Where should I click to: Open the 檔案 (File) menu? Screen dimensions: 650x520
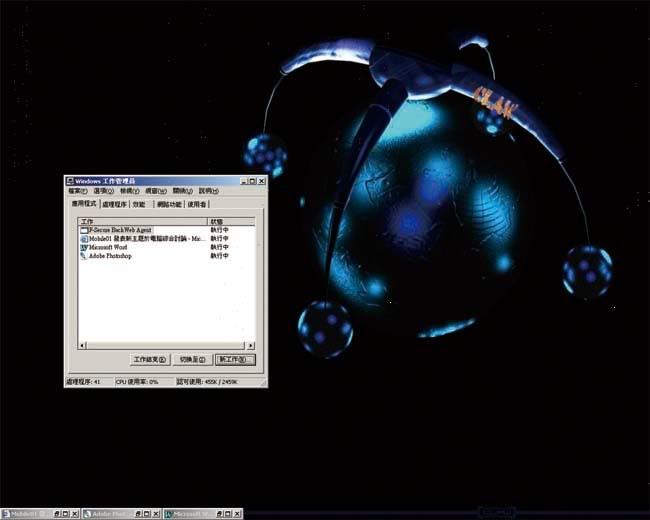pyautogui.click(x=77, y=191)
